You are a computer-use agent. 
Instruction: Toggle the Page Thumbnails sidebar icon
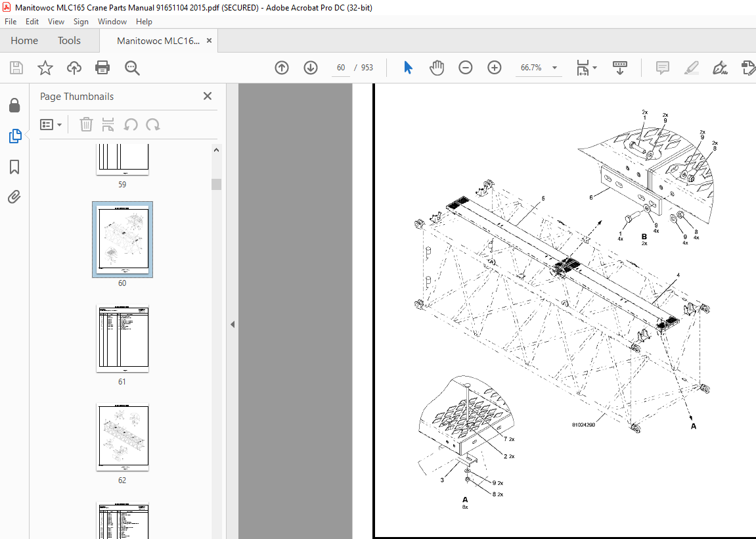(15, 136)
